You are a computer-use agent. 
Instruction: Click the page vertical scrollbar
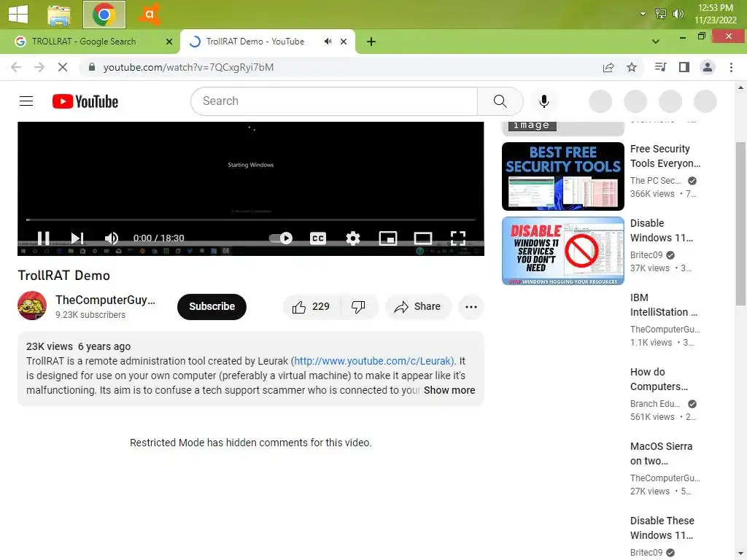(x=740, y=224)
